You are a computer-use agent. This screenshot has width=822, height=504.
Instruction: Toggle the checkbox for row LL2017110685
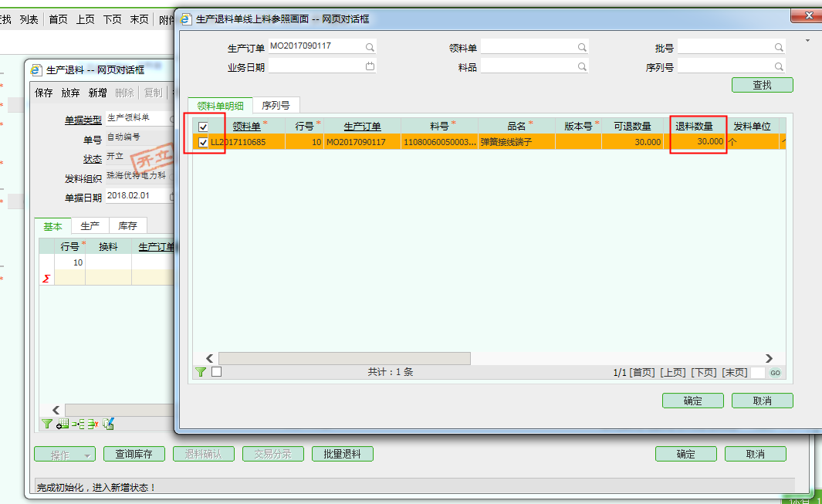203,142
